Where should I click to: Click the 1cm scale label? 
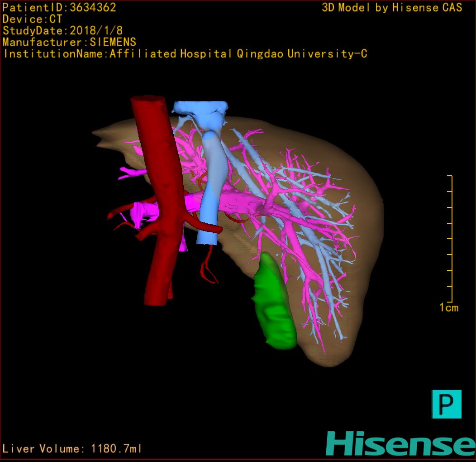coord(449,308)
